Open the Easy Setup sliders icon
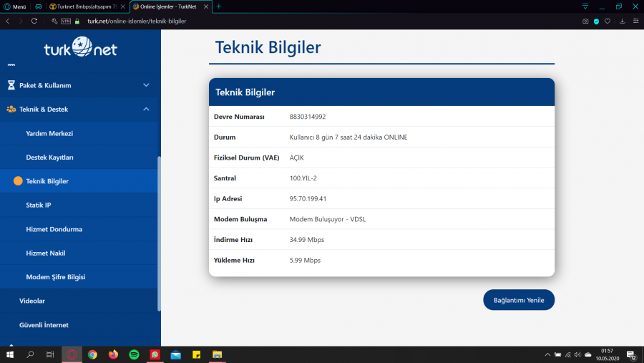Viewport: 644px width, 363px height. click(x=636, y=21)
